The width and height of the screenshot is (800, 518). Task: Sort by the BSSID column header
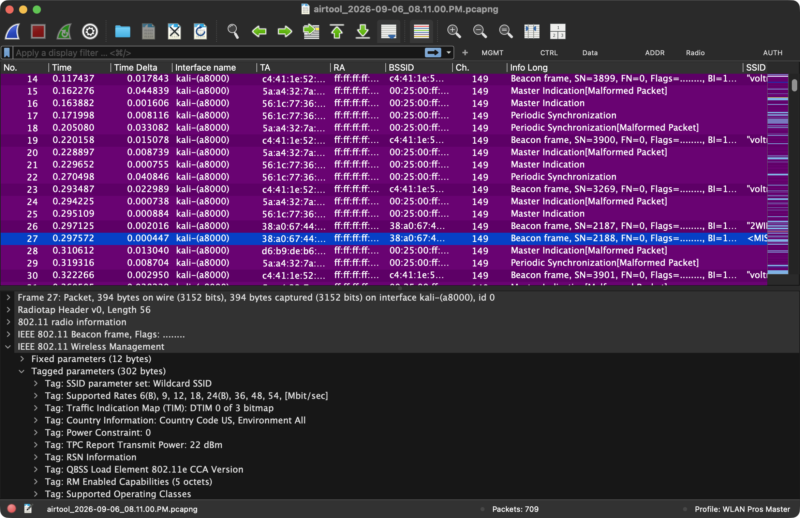tap(418, 67)
